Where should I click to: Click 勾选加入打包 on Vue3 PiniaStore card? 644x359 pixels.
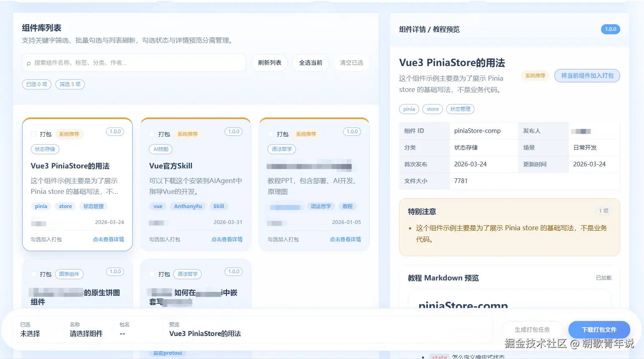click(46, 239)
